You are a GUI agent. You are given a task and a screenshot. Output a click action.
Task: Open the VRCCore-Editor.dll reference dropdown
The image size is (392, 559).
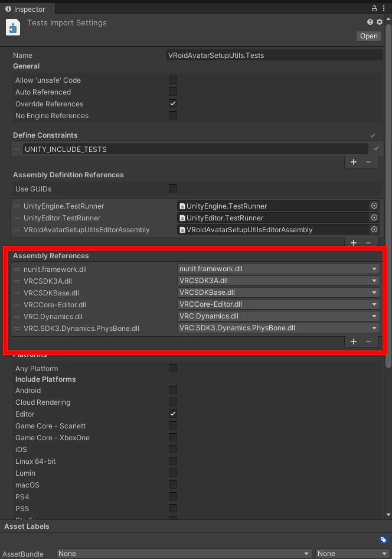pos(278,304)
